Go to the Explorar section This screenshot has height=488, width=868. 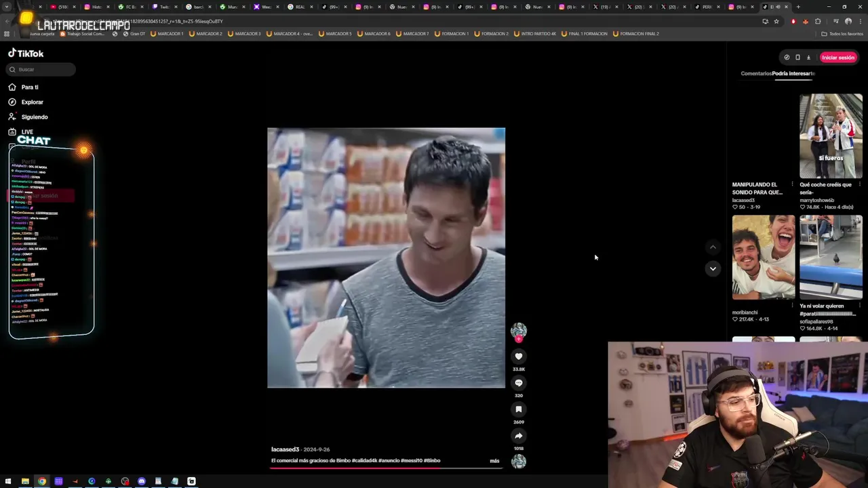click(x=32, y=102)
